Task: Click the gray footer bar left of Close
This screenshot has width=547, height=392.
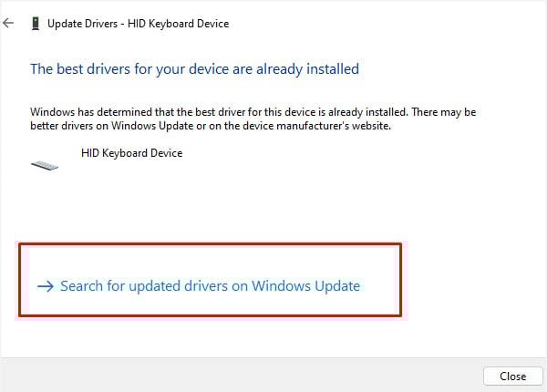Action: click(x=241, y=376)
